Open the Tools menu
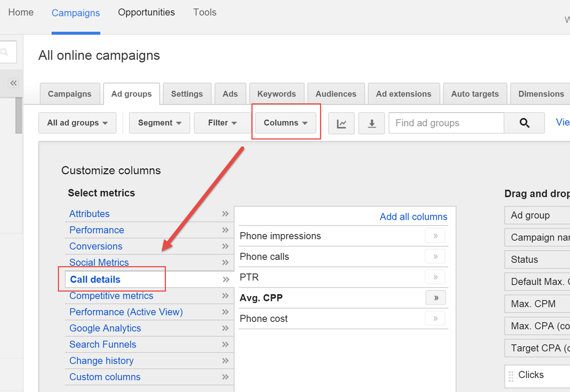 pyautogui.click(x=205, y=12)
